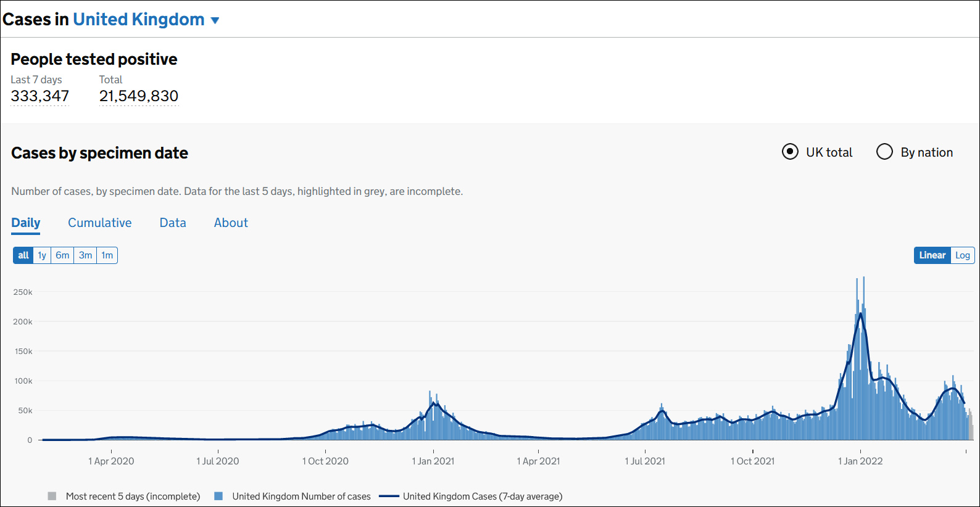This screenshot has height=507, width=980.
Task: Switch chart scale to Log
Action: [963, 255]
